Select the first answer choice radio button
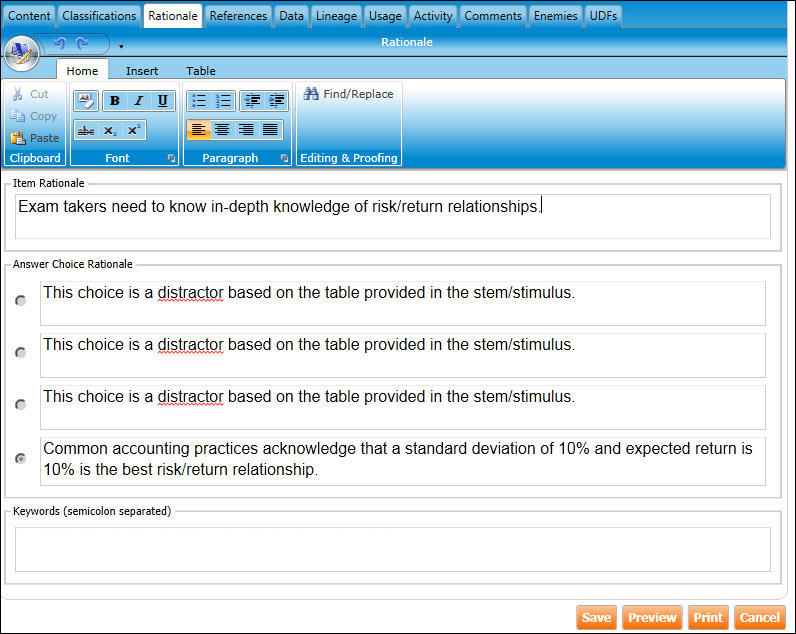 [21, 301]
